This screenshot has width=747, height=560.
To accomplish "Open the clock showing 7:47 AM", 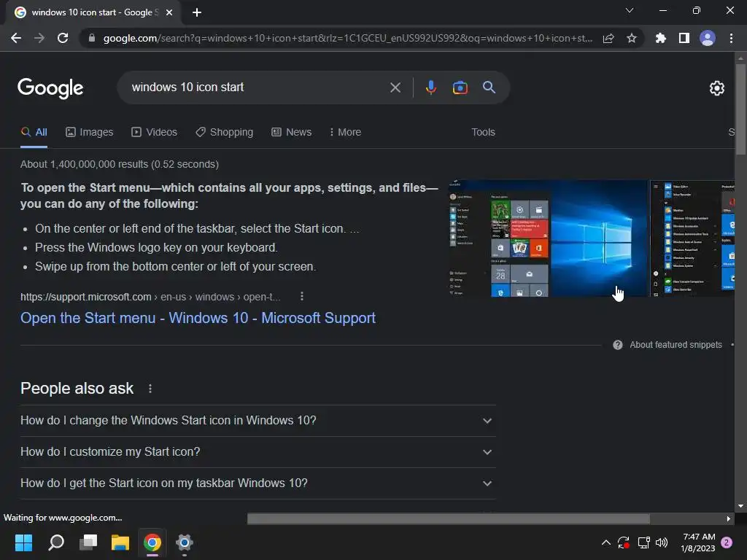I will tap(698, 542).
